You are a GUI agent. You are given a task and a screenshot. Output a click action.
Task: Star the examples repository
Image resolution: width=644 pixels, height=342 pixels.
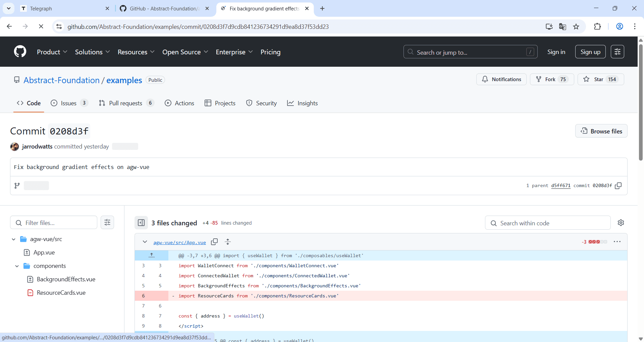pyautogui.click(x=601, y=79)
